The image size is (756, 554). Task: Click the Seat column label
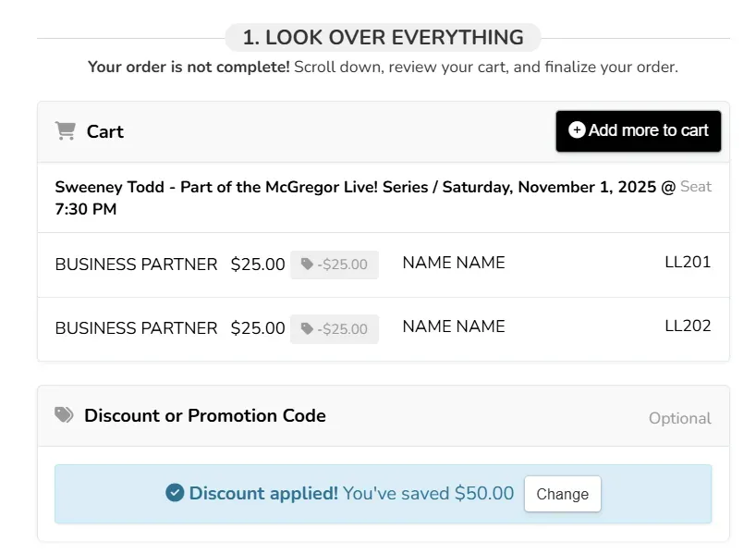click(x=695, y=187)
